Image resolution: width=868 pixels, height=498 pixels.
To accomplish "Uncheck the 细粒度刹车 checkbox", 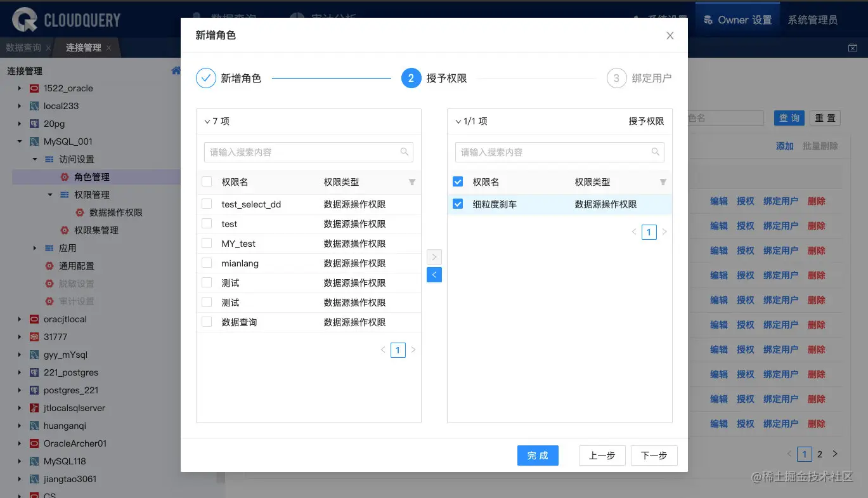I will 458,204.
